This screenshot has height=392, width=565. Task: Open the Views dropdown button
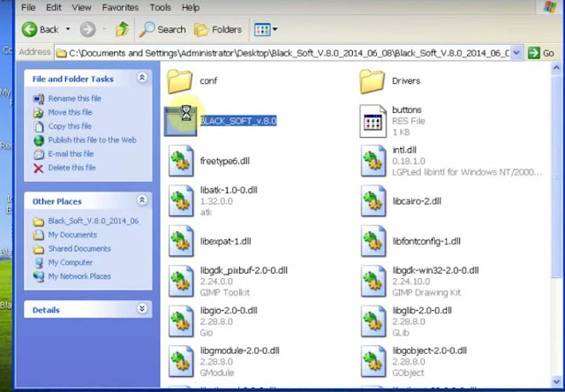pyautogui.click(x=266, y=29)
